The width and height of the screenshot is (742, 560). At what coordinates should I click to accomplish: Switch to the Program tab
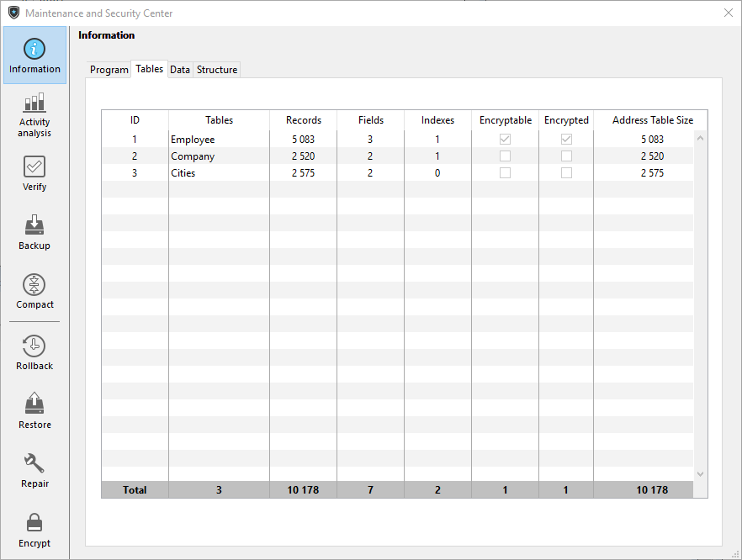[x=109, y=70]
